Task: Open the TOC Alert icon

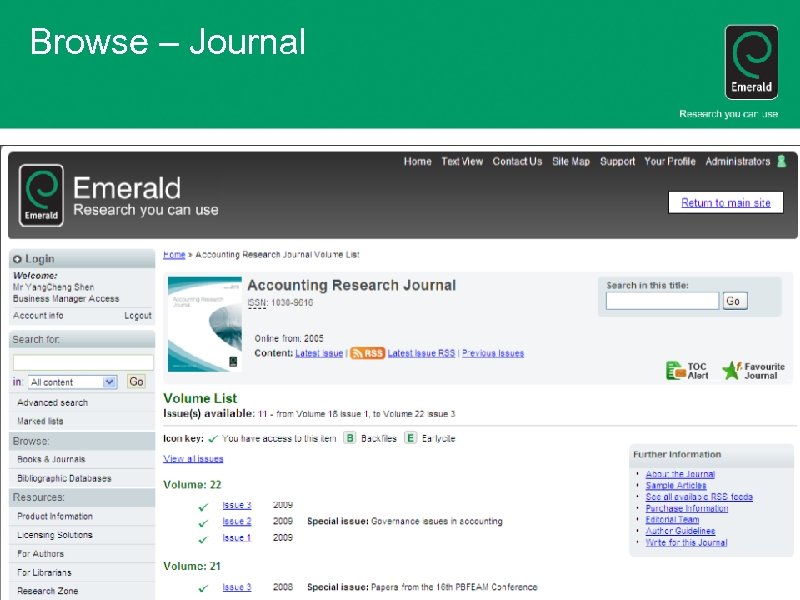Action: [676, 370]
